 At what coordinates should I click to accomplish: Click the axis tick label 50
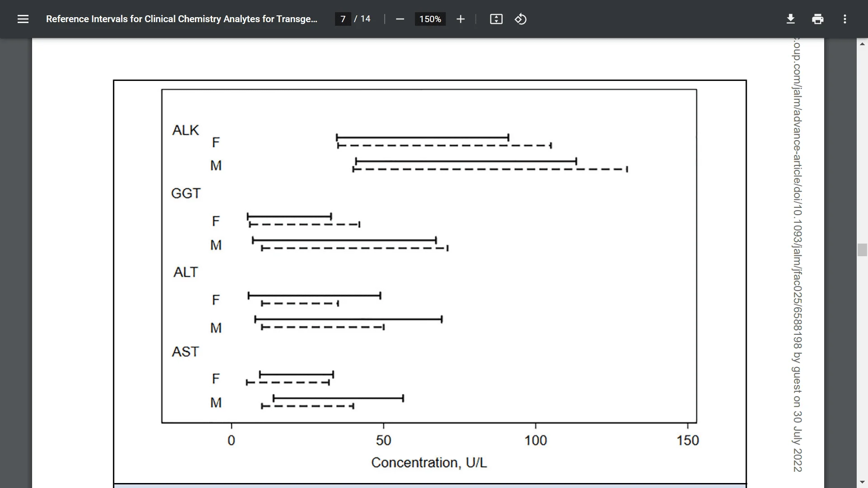point(383,441)
